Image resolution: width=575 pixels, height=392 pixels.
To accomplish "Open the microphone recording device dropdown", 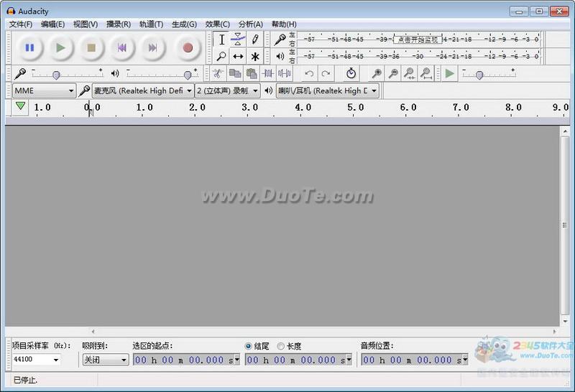I will click(143, 90).
